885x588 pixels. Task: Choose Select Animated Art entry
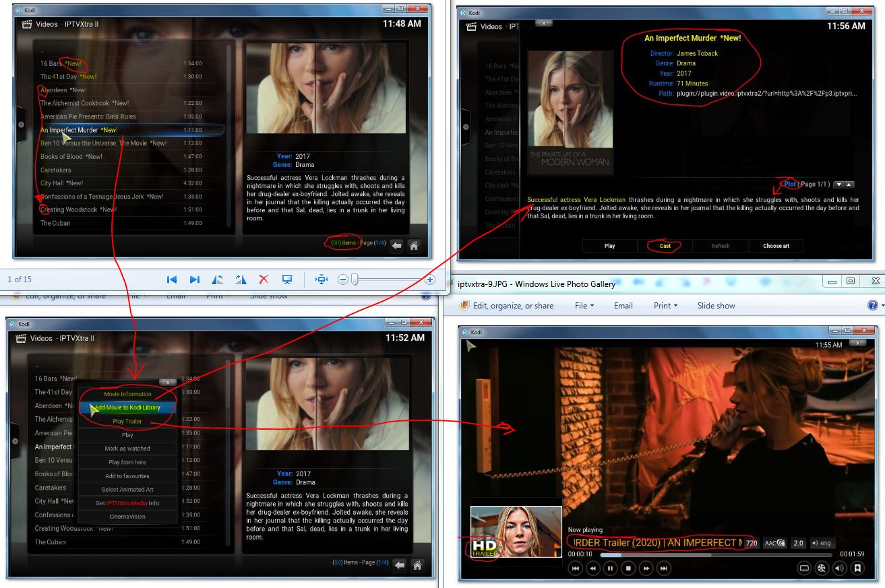127,490
